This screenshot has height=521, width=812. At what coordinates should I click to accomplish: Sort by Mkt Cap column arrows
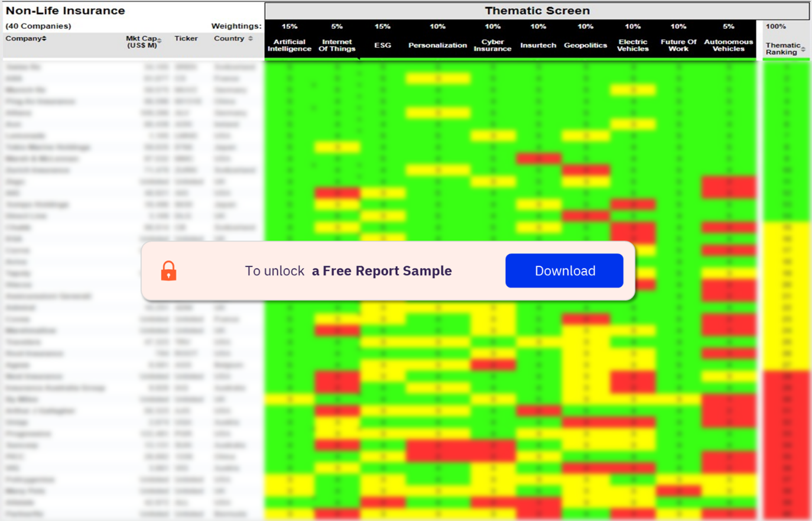click(160, 41)
